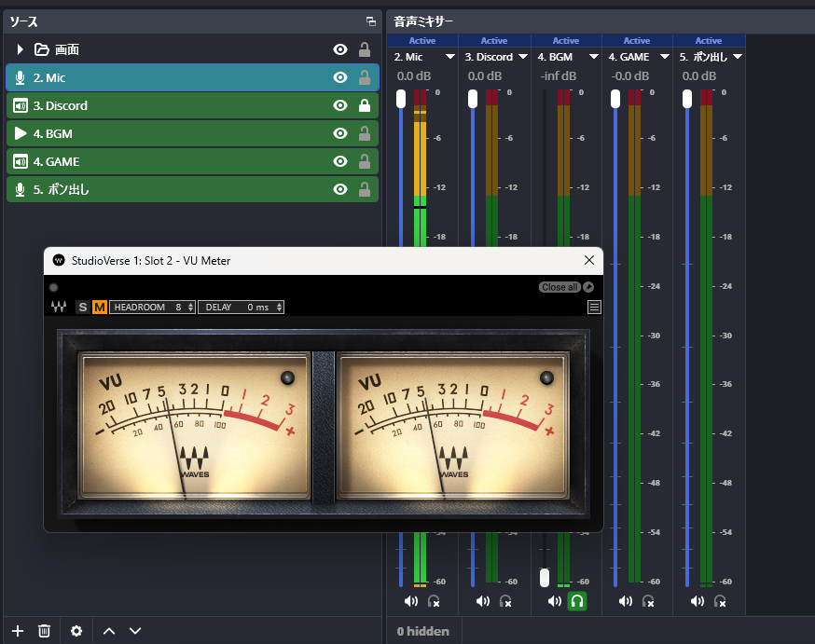815x644 pixels.
Task: Add a new source with plus icon
Action: tap(18, 631)
